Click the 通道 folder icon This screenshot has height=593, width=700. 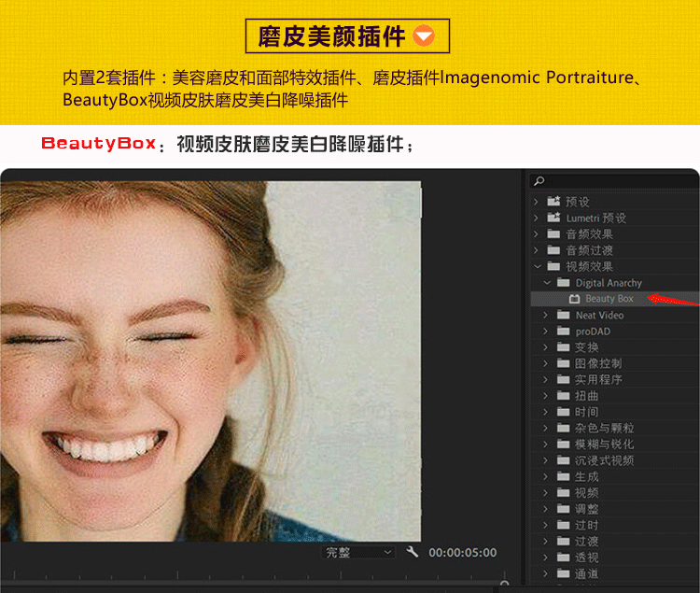tap(564, 573)
